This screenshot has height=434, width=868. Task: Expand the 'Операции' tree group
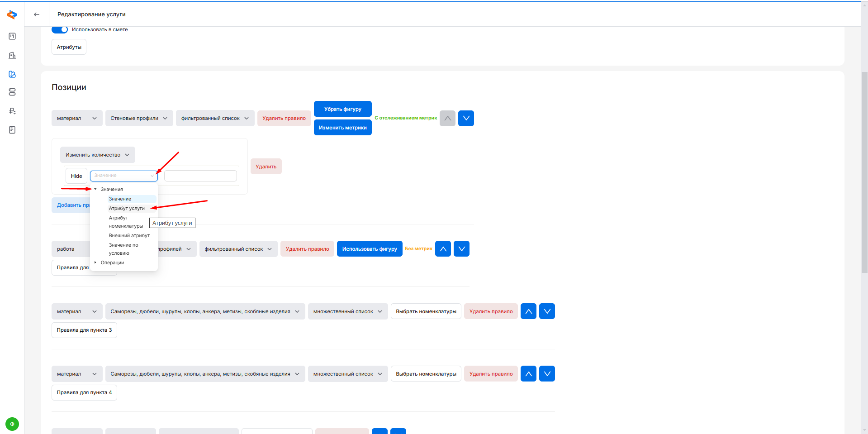click(x=95, y=262)
